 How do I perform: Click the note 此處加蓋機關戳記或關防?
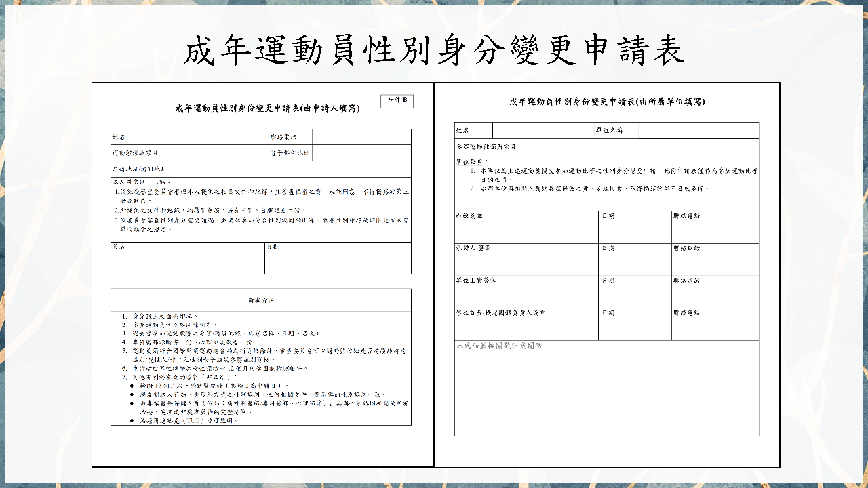tap(499, 346)
